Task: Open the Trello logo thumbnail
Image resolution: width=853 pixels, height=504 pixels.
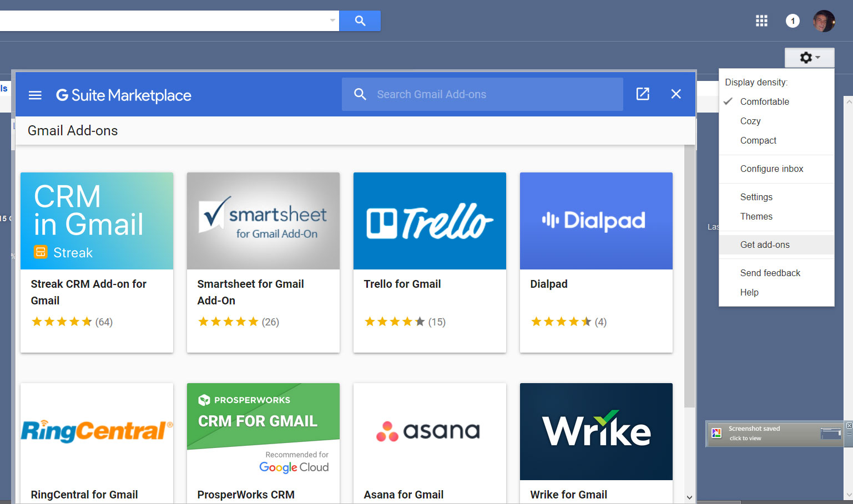Action: coord(430,221)
